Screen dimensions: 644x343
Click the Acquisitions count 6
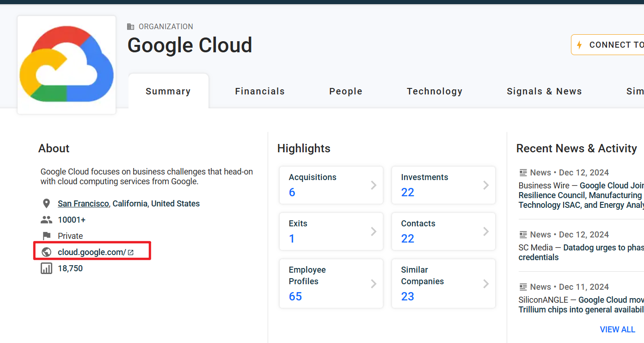[292, 192]
